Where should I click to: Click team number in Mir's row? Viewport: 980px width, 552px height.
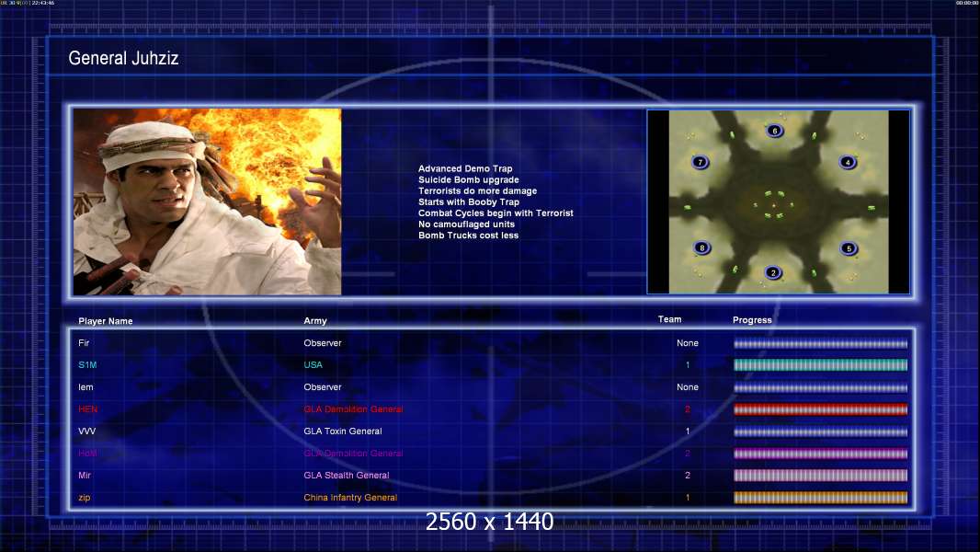pos(688,475)
